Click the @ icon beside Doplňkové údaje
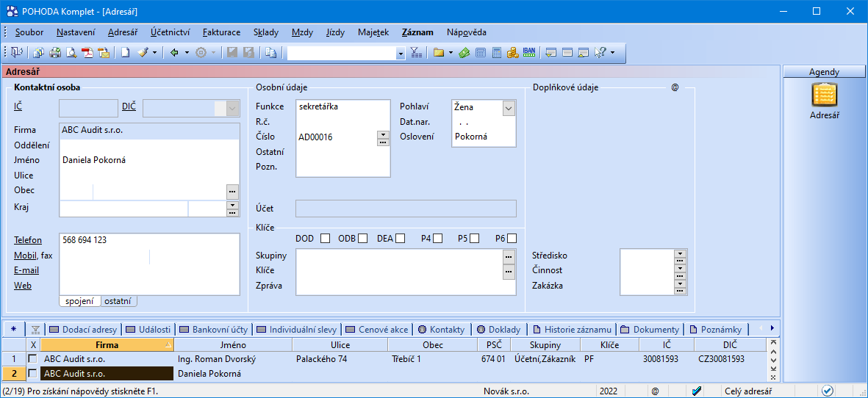The image size is (868, 398). point(675,87)
